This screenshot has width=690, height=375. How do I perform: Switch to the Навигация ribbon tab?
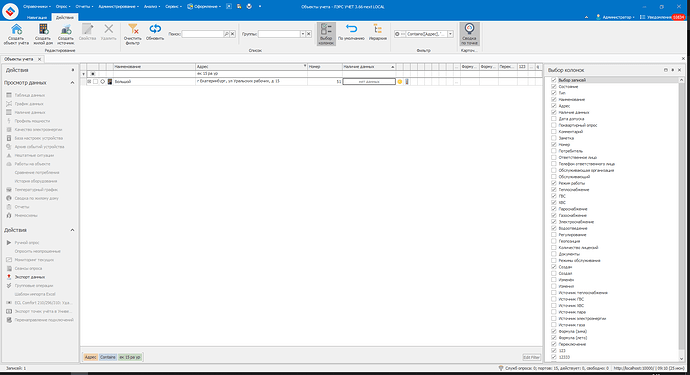click(37, 18)
